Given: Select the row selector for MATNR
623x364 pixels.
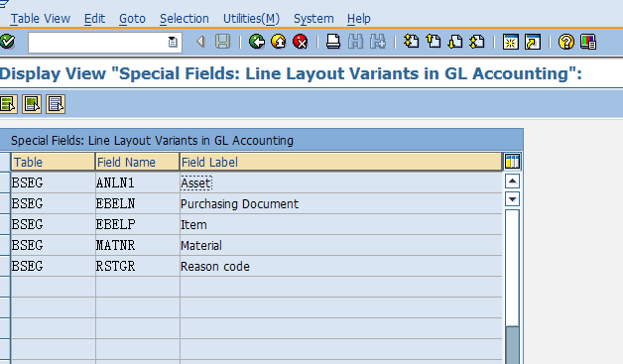Looking at the screenshot, I should [x=5, y=245].
